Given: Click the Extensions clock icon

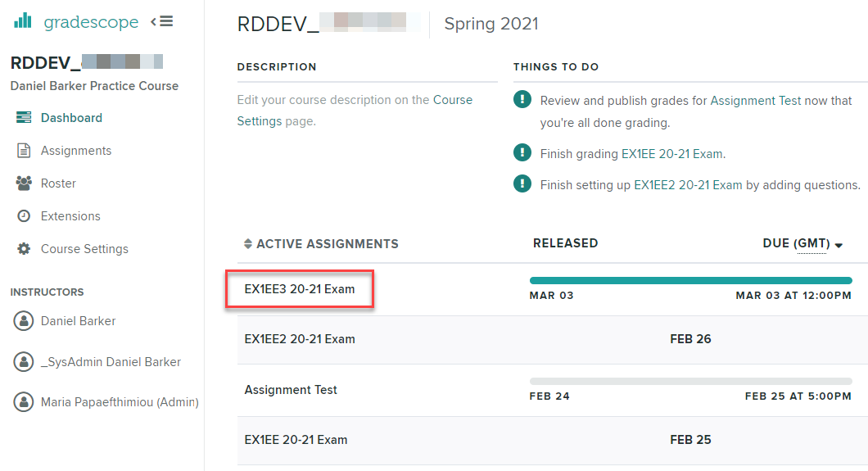Looking at the screenshot, I should point(24,216).
